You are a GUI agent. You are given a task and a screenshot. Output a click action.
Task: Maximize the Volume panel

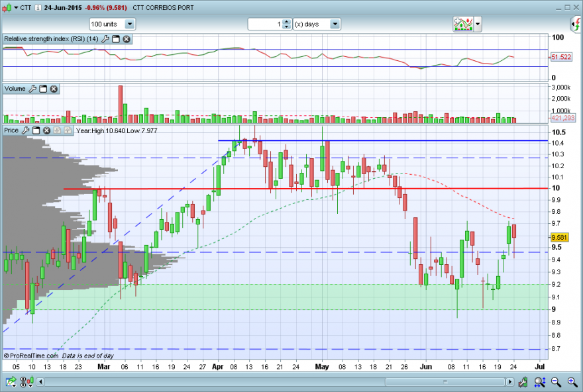click(x=43, y=89)
